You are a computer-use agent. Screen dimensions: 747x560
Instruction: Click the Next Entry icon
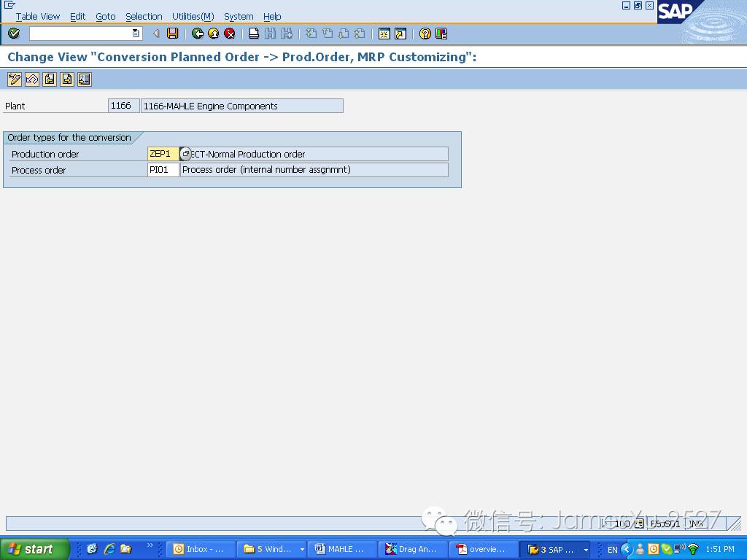(x=67, y=79)
